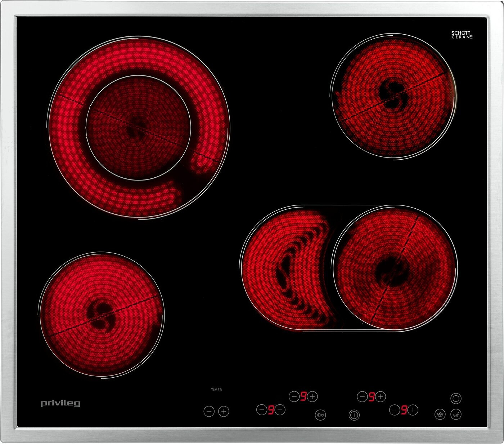
Task: Activate the dual-ring zone extension button
Action: (x=456, y=398)
